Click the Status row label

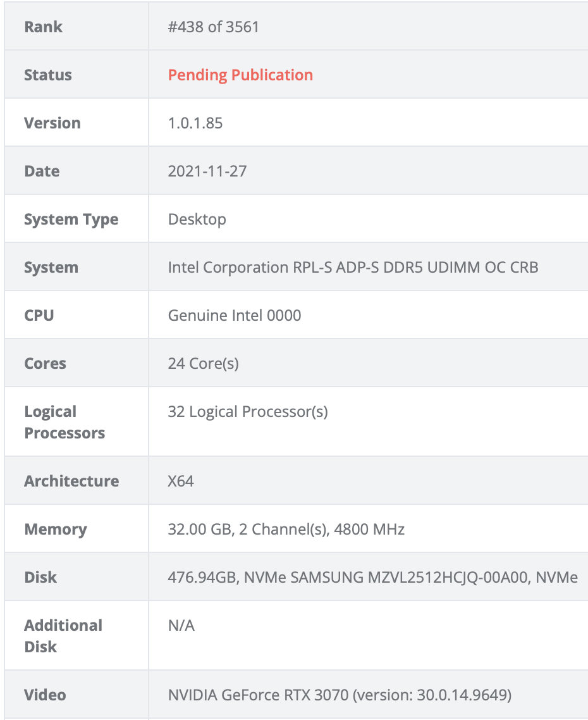click(48, 75)
